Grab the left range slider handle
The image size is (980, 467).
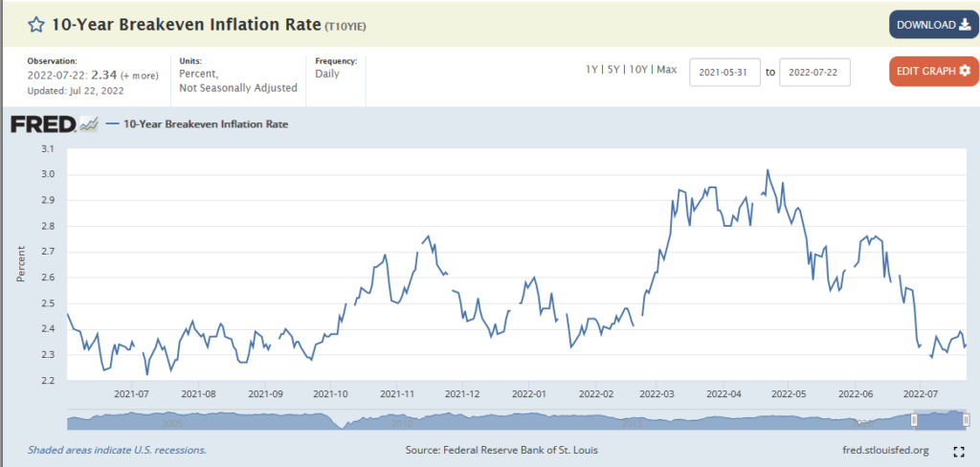click(914, 420)
